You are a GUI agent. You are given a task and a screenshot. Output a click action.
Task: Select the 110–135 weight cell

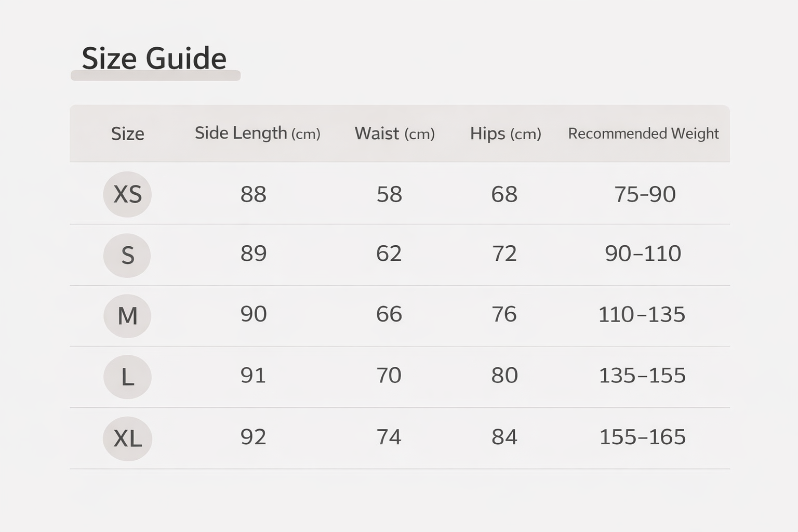[642, 314]
